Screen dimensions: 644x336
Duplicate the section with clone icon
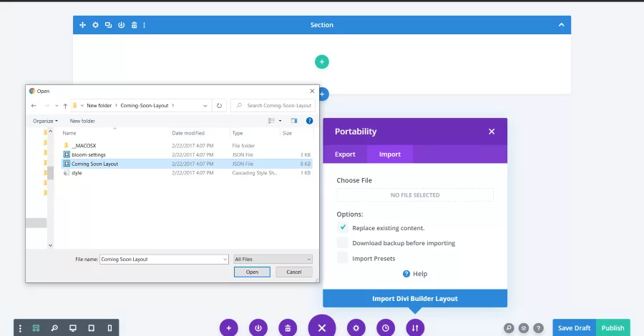[x=109, y=25]
